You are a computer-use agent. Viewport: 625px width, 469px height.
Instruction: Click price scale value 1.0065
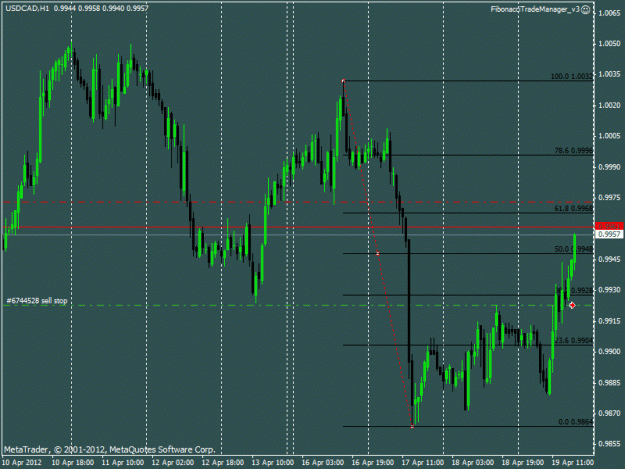[x=609, y=13]
